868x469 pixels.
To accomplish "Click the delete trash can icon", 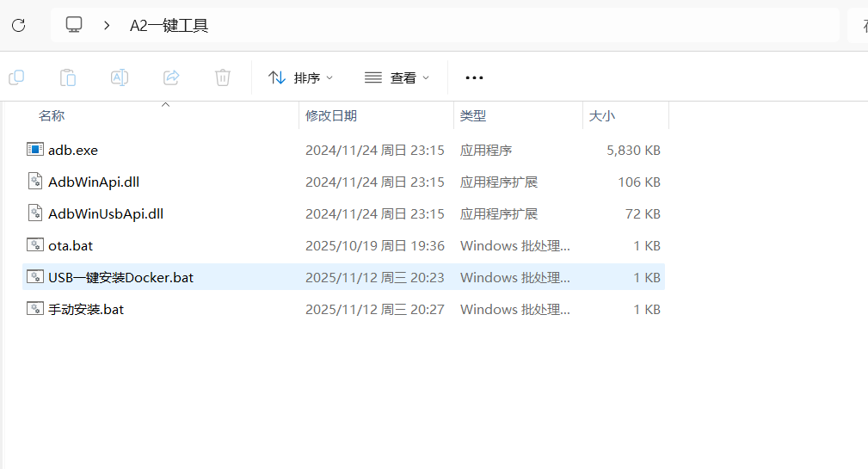I will 223,77.
